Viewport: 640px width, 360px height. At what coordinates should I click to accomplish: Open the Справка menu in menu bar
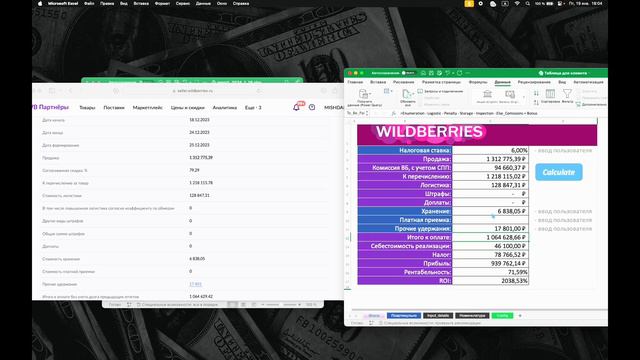point(241,4)
